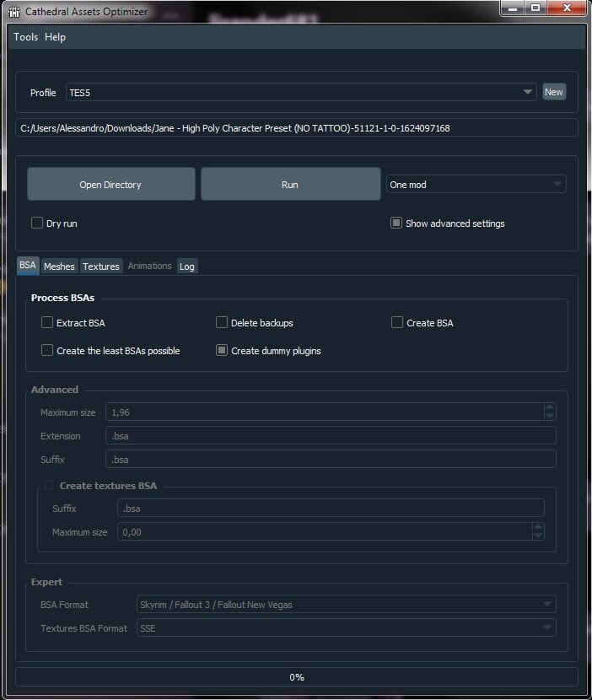Open the Tools menu
This screenshot has width=592, height=700.
pos(26,37)
